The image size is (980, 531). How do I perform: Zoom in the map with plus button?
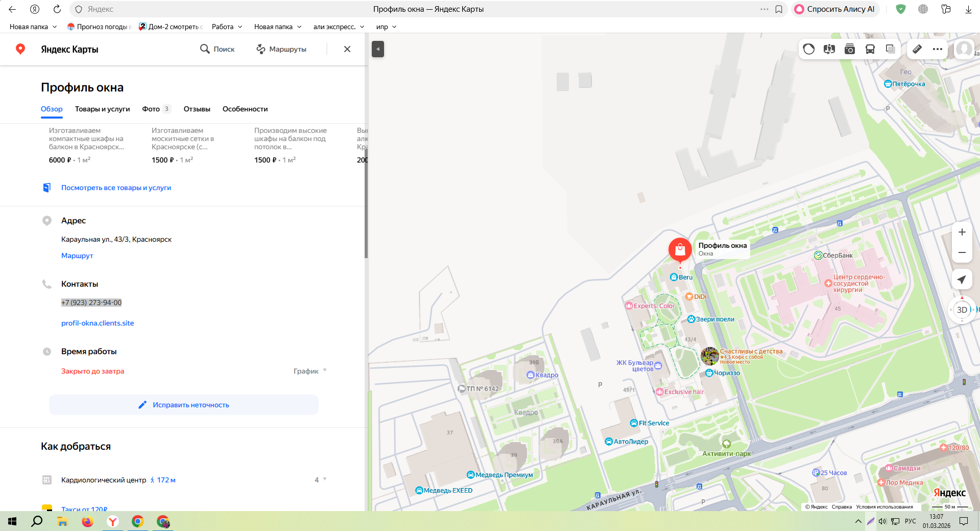coord(962,232)
